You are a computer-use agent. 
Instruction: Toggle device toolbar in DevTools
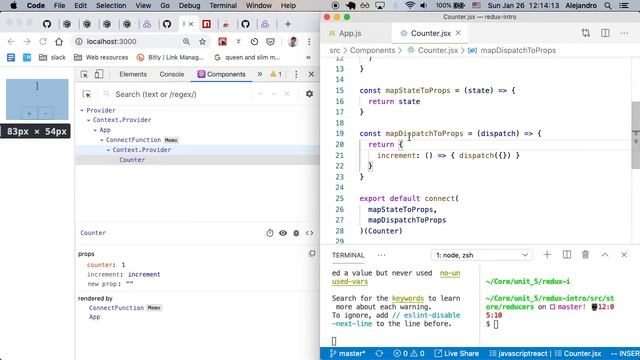pos(99,74)
